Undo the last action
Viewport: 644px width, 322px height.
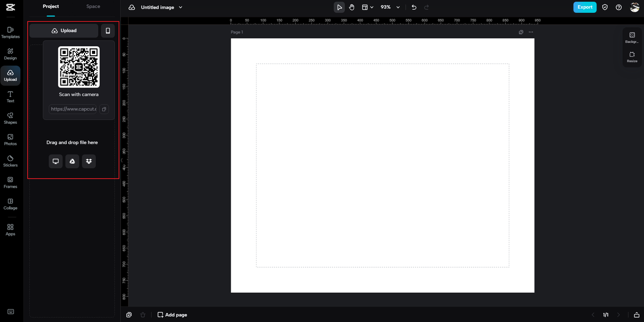pos(414,7)
